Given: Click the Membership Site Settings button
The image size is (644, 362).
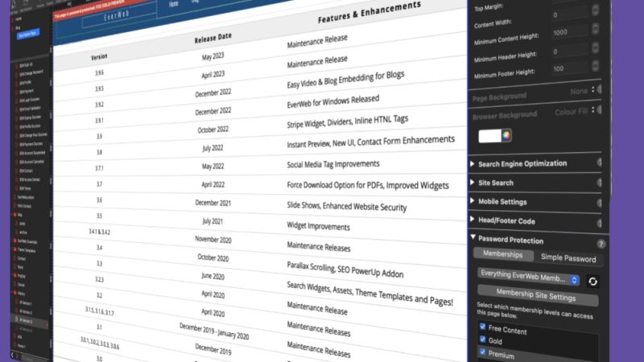Looking at the screenshot, I should pyautogui.click(x=536, y=295).
